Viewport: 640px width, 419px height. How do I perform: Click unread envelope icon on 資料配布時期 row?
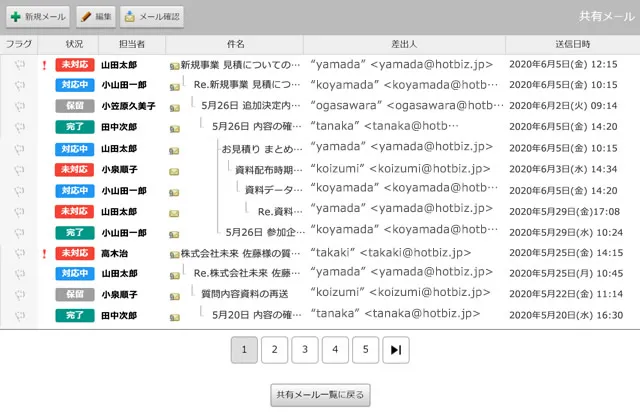174,172
